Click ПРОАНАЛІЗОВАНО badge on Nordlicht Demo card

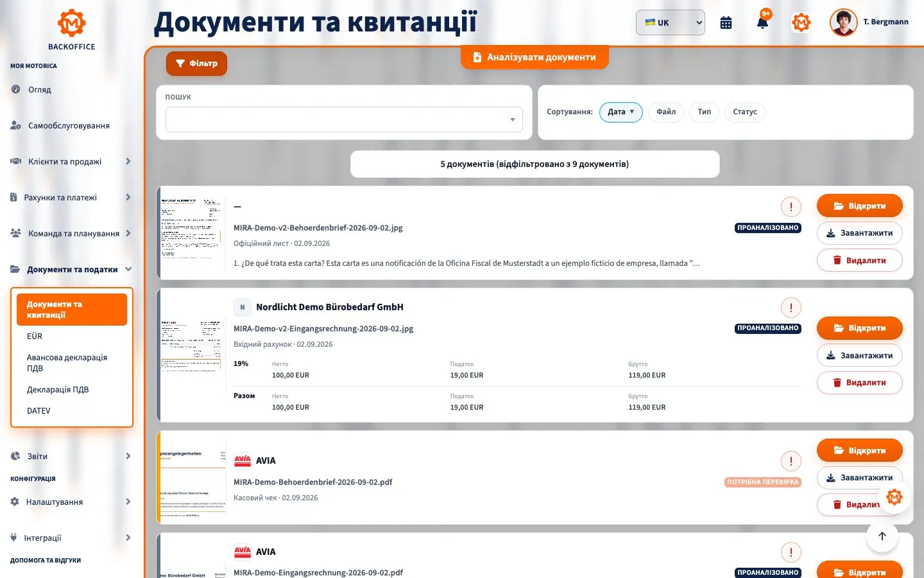pyautogui.click(x=768, y=328)
